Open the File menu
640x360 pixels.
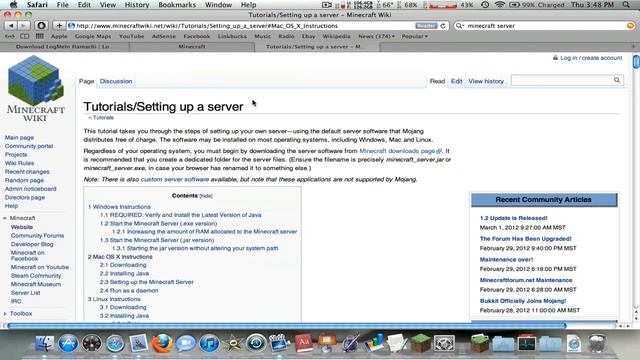[62, 5]
